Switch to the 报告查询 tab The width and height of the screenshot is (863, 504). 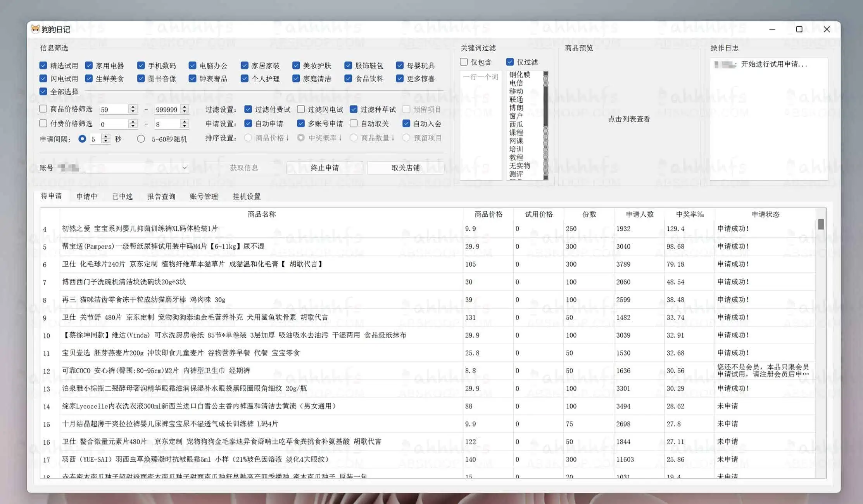[161, 196]
